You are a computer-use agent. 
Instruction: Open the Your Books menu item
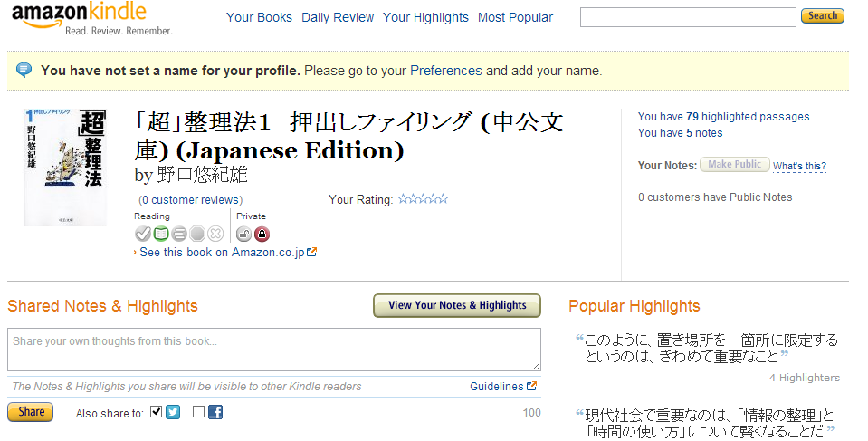(x=259, y=17)
